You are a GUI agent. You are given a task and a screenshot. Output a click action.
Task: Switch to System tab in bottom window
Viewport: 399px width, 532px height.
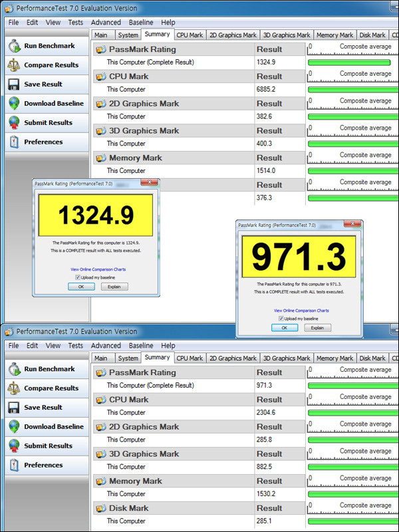pos(128,358)
